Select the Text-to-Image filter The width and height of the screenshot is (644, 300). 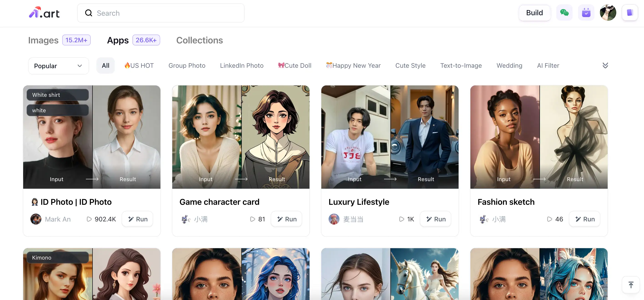461,65
